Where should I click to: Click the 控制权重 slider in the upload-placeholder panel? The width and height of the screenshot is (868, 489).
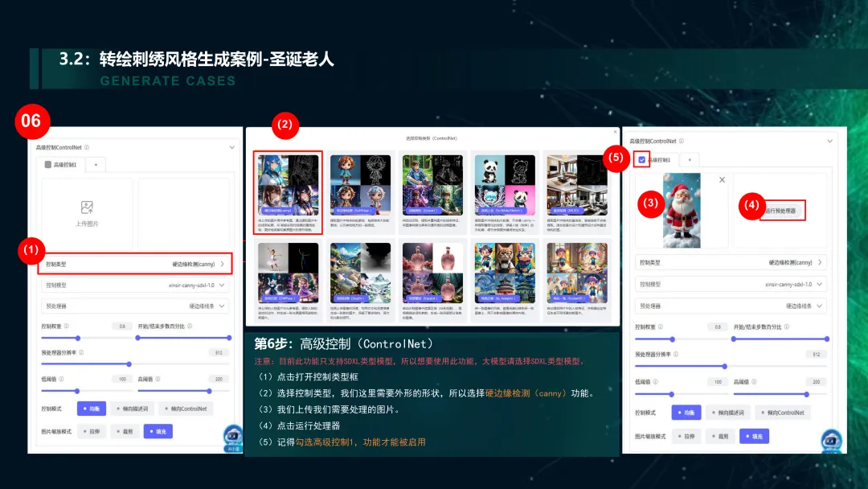[x=86, y=338]
